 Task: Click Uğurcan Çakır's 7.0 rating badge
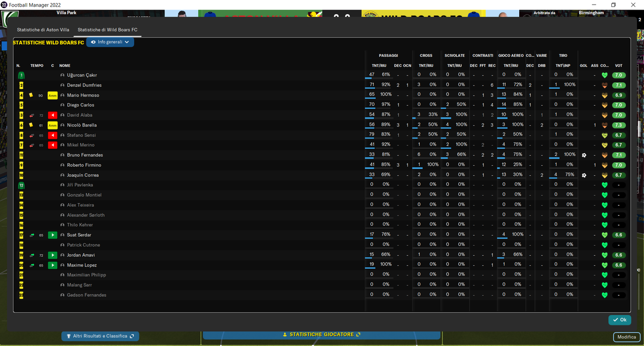(619, 75)
